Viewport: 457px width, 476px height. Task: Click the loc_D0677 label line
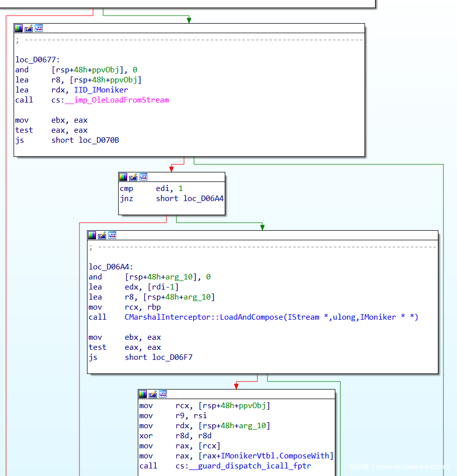pos(38,60)
